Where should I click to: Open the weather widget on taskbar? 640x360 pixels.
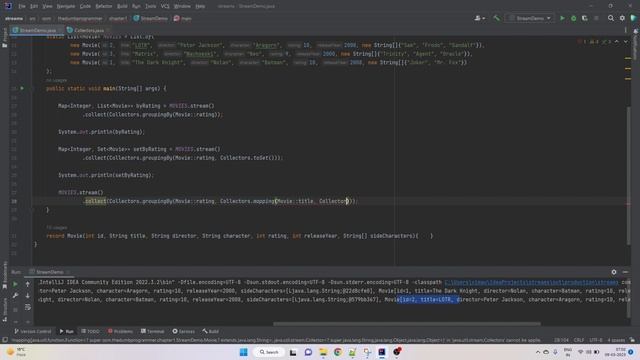coord(16,352)
